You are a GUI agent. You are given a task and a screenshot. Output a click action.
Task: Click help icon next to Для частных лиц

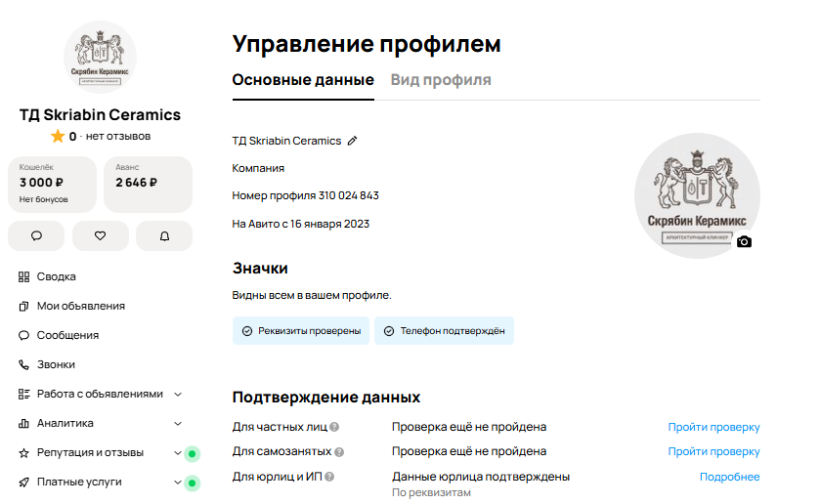[334, 427]
